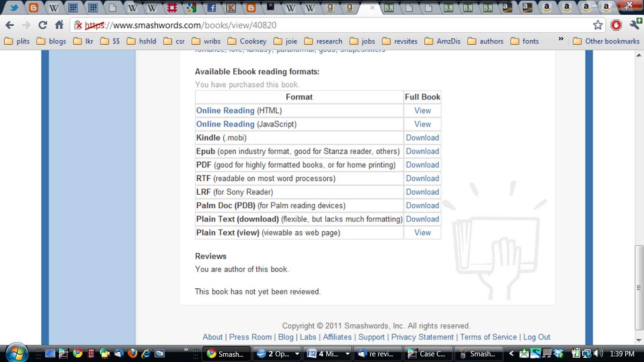644x362 pixels.
Task: Download the Epub version
Action: pos(422,151)
